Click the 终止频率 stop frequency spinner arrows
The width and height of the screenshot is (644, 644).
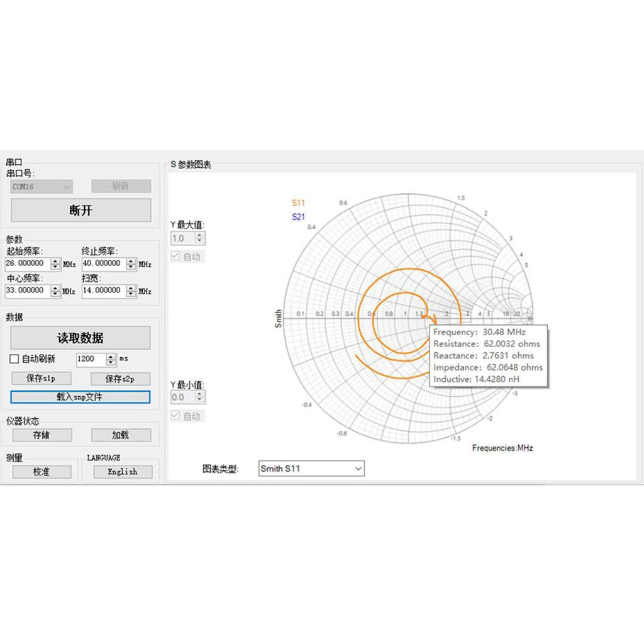(x=131, y=264)
